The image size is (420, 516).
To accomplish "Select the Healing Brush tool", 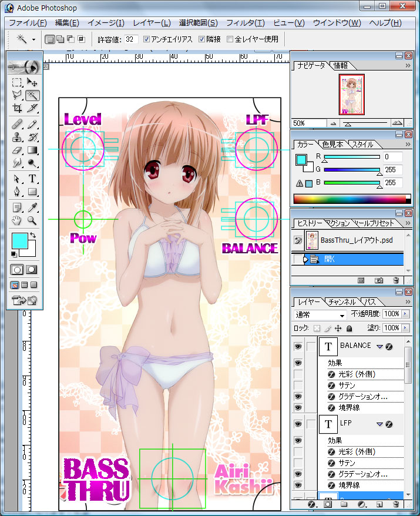I will [17, 125].
